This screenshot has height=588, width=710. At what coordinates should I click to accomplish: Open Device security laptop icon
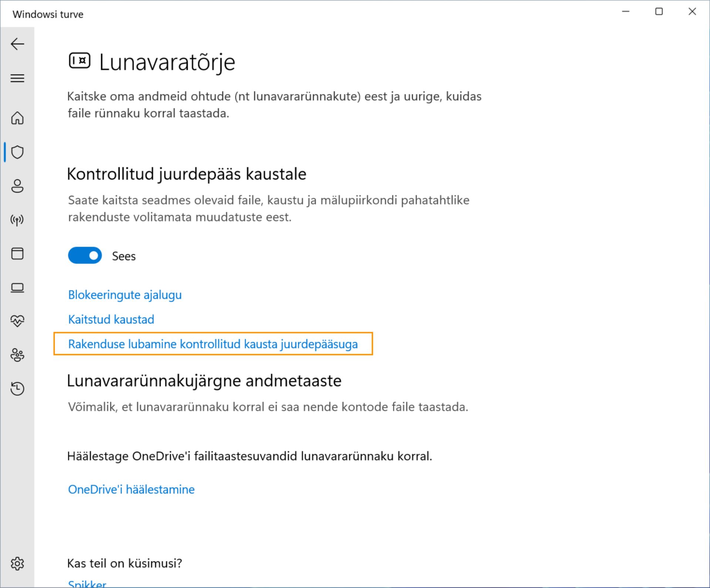[17, 287]
